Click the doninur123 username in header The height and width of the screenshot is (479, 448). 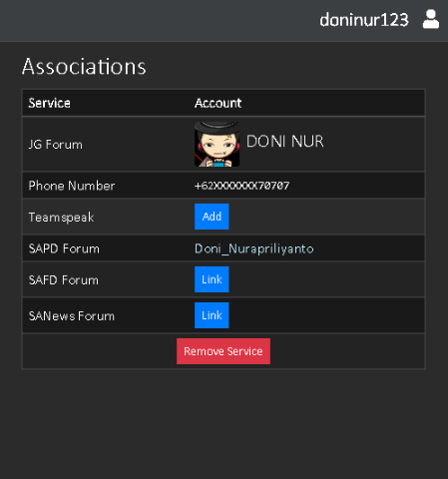coord(364,20)
